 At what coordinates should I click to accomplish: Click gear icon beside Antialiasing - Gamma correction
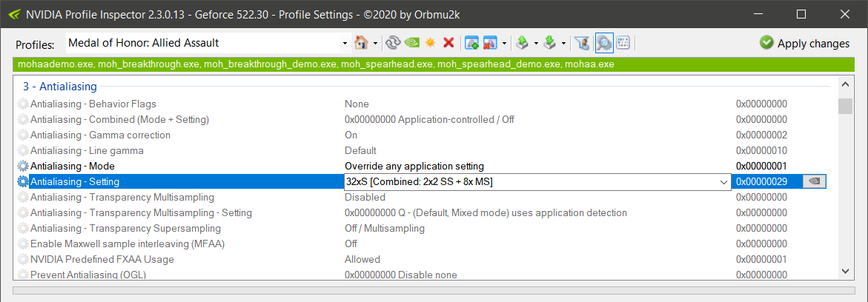[x=23, y=135]
